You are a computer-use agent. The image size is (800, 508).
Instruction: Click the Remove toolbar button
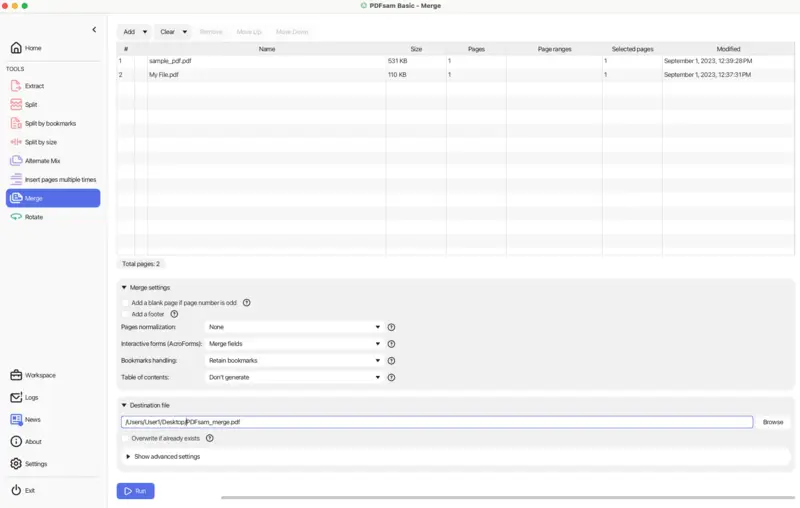pos(211,32)
